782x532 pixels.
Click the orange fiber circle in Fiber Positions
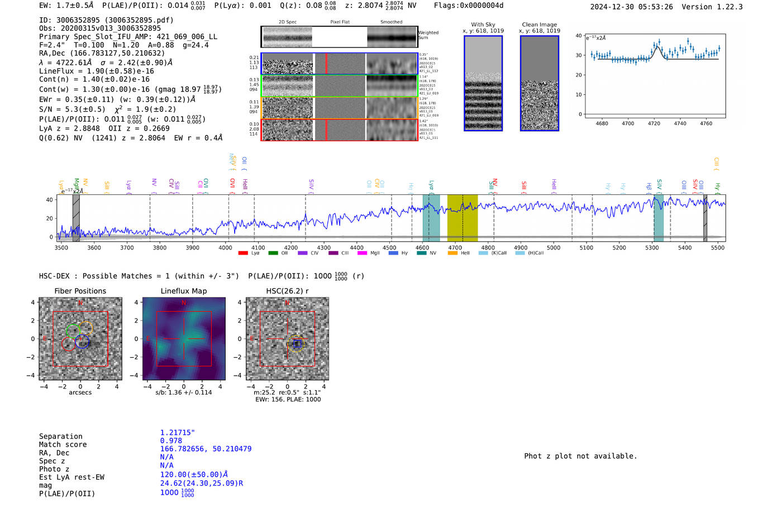[85, 328]
